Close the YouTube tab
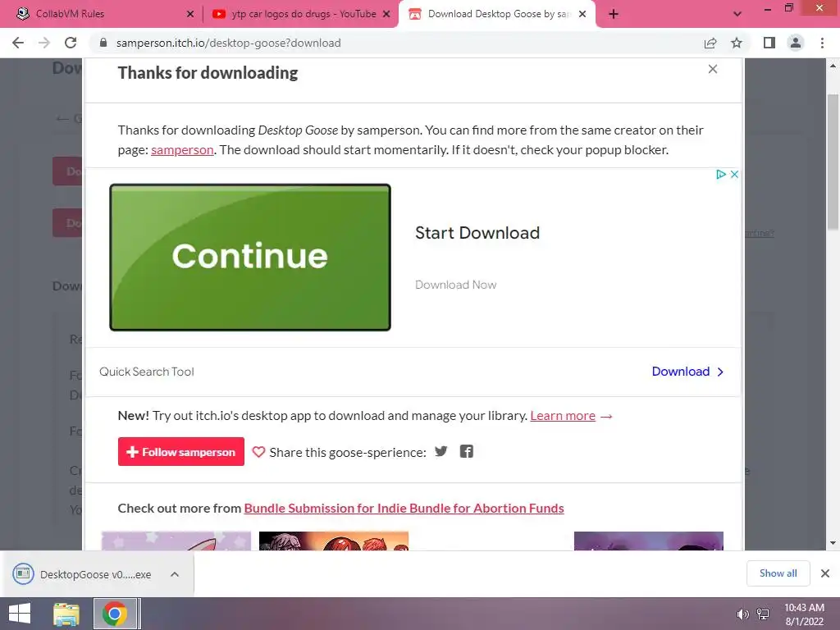 [x=386, y=15]
